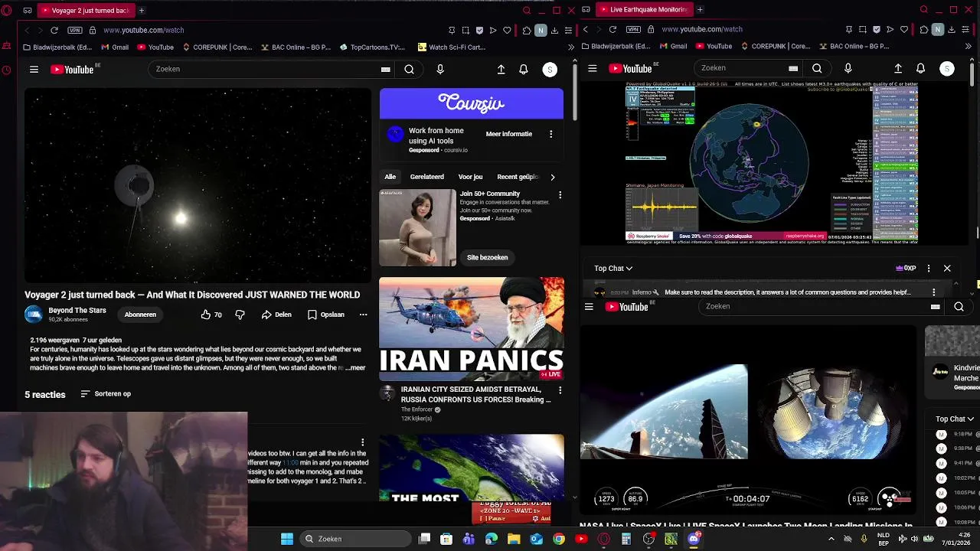Click timestamp 11:00 link in comment
The image size is (980, 551).
pos(290,463)
